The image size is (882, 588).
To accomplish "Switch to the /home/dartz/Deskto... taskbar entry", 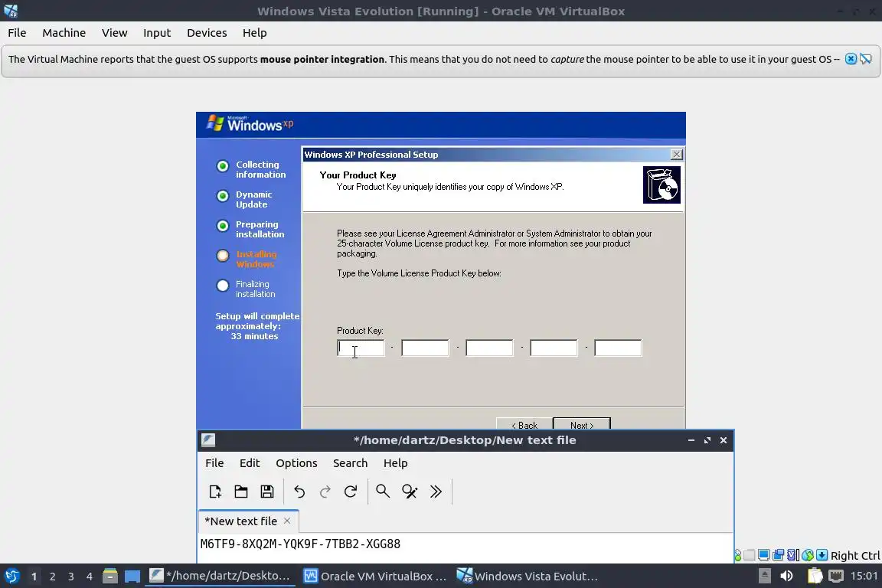I will (x=220, y=576).
